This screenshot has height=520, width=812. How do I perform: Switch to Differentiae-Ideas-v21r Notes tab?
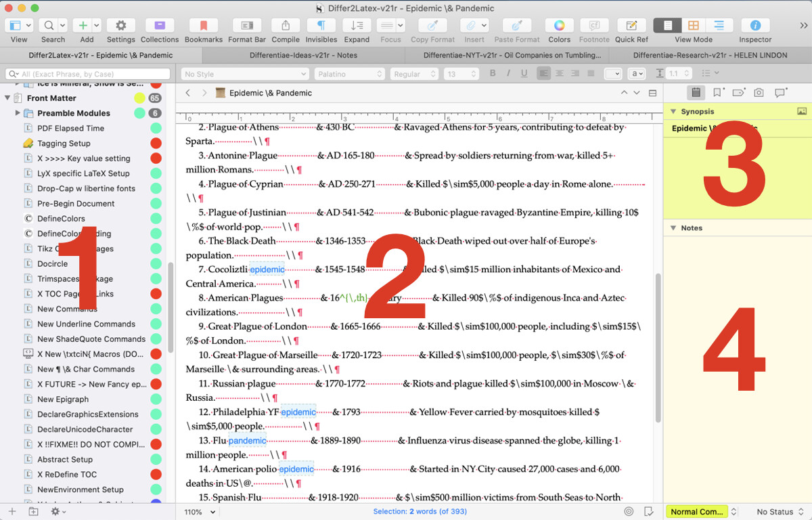coord(303,56)
